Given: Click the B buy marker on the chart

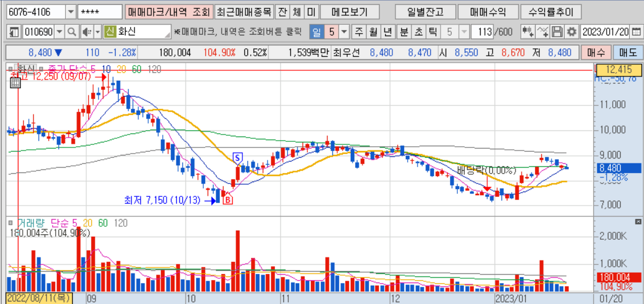Looking at the screenshot, I should point(227,200).
